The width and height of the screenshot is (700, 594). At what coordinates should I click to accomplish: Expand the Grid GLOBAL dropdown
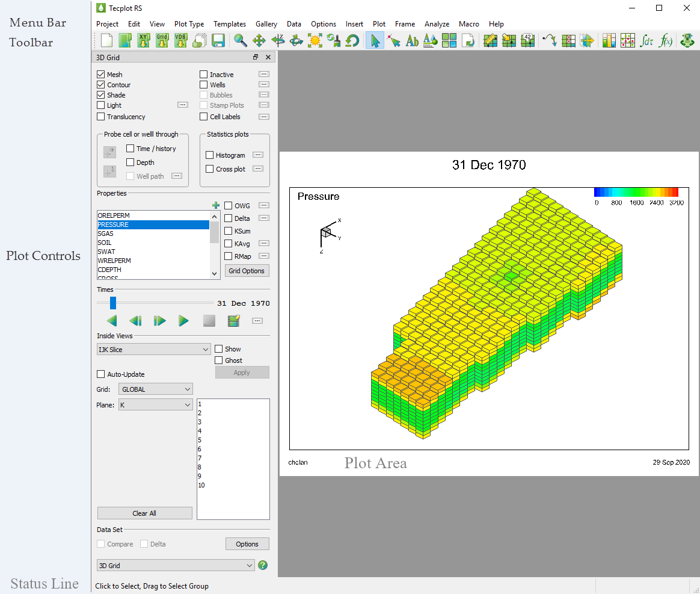155,389
